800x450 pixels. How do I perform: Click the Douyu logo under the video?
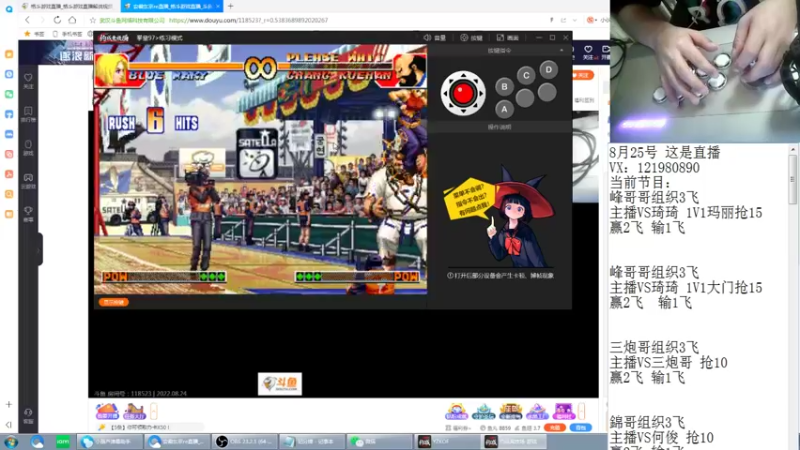[280, 384]
